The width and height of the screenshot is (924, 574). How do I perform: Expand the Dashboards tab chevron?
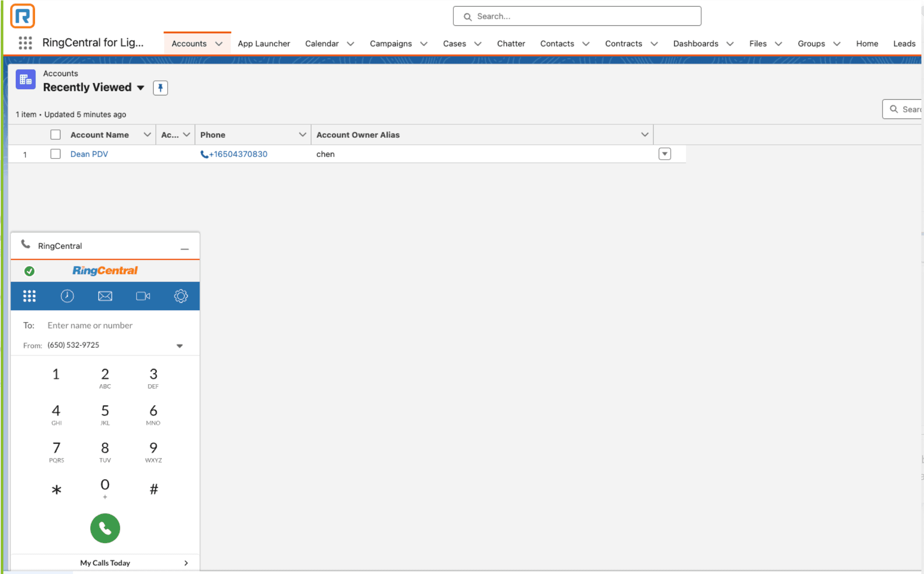[730, 44]
